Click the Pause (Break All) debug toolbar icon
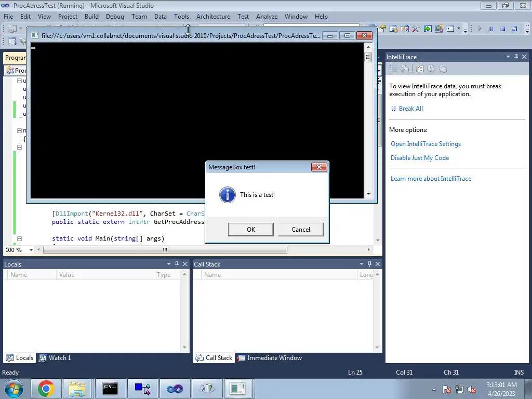This screenshot has height=399, width=532. [491, 29]
